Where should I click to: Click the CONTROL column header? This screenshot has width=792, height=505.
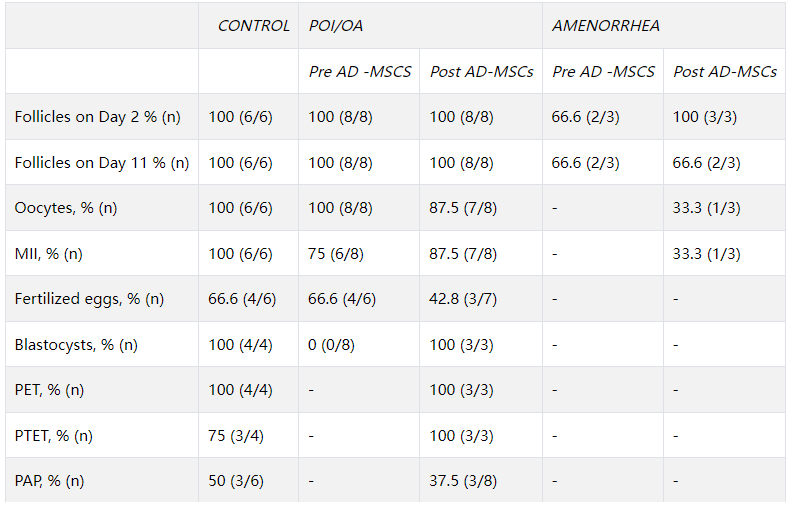click(x=253, y=26)
